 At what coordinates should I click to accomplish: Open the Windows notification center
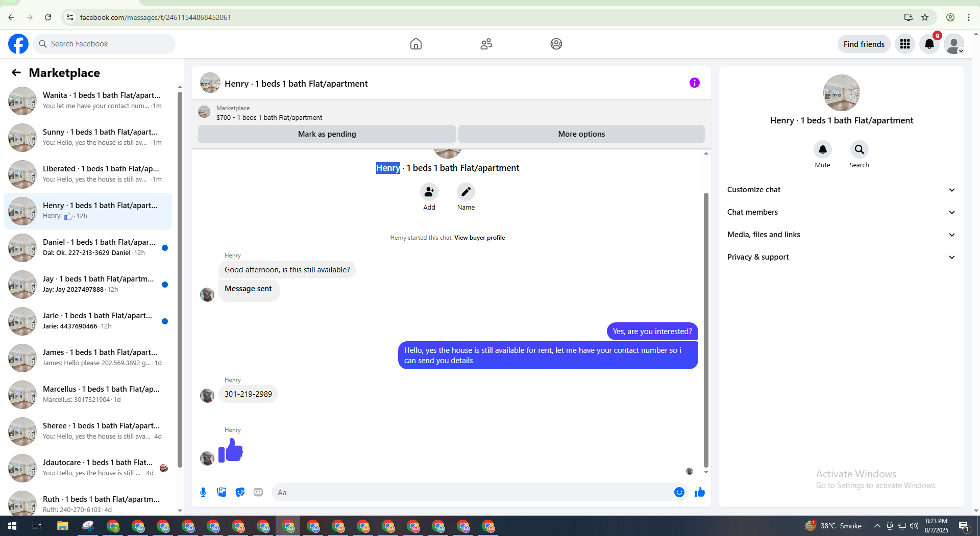[964, 526]
